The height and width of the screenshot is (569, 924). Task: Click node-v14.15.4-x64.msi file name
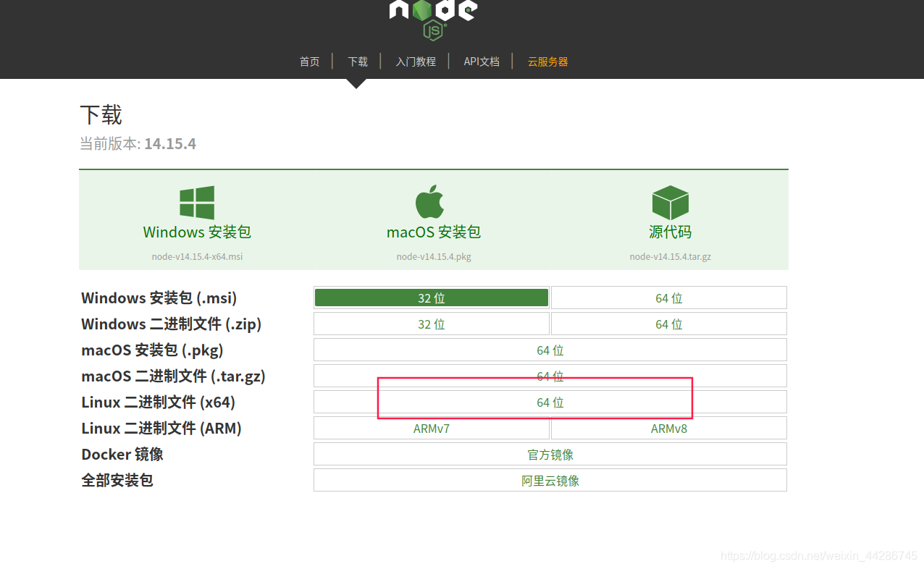tap(197, 257)
